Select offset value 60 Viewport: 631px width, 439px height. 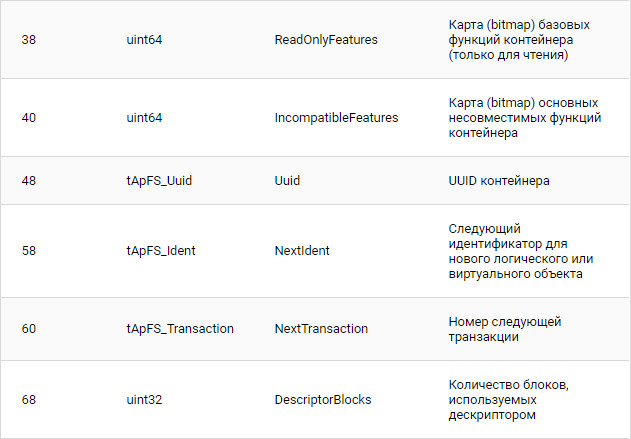coord(29,328)
